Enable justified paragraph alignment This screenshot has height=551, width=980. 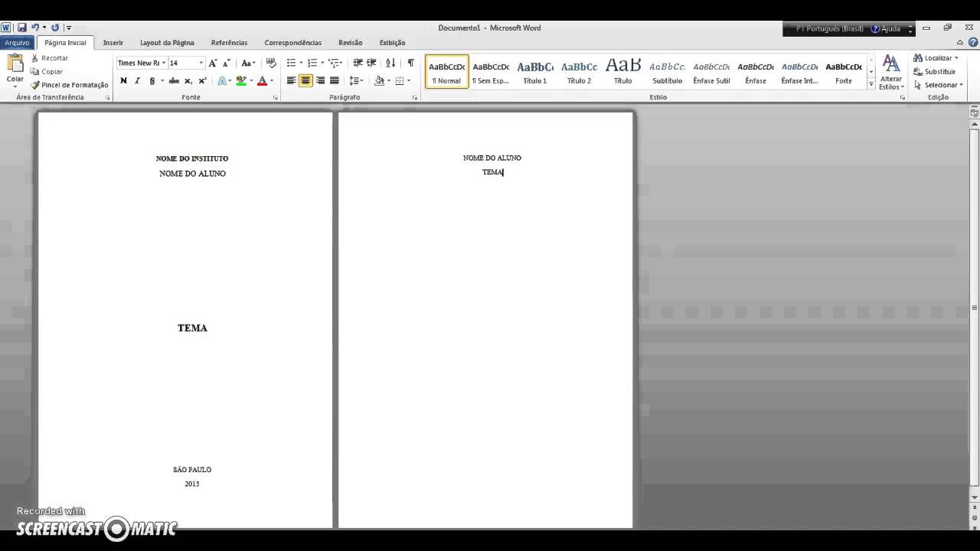[334, 80]
